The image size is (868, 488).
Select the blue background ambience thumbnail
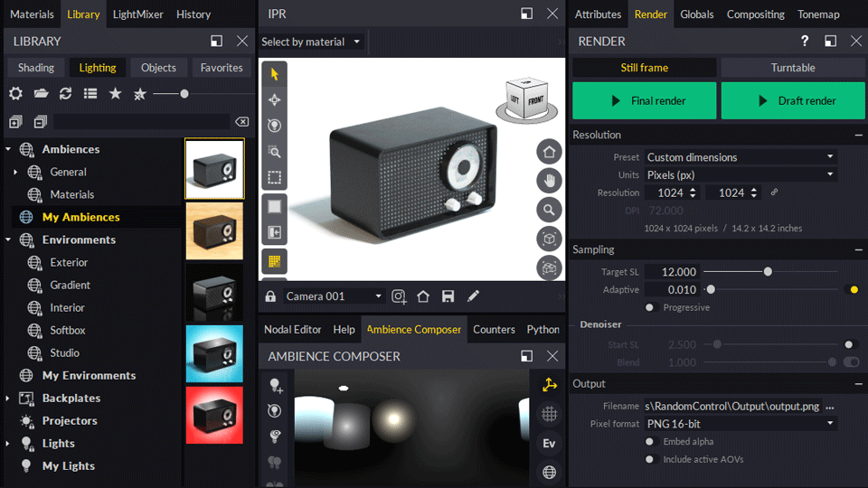(x=215, y=354)
